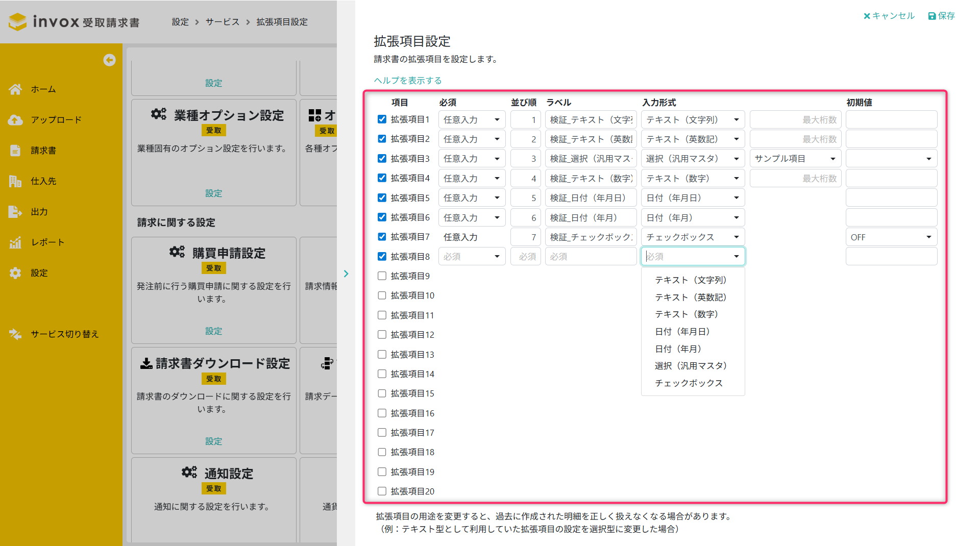980x546 pixels.
Task: Click ラベル field for 拡張項目8
Action: click(x=591, y=257)
